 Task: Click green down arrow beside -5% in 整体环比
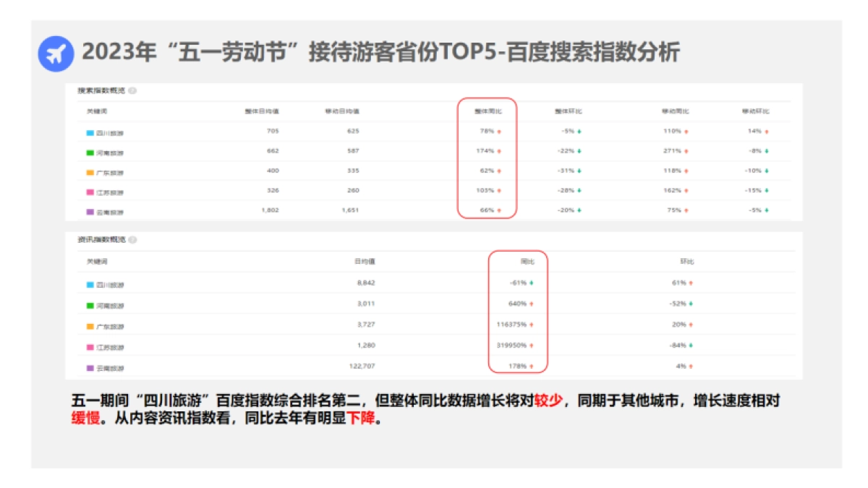[x=579, y=132]
